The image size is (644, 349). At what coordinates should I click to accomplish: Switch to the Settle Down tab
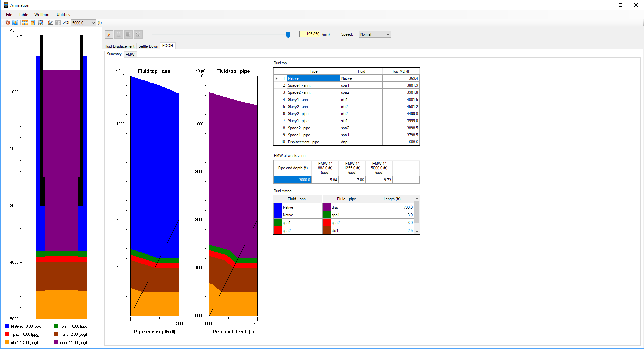pyautogui.click(x=148, y=46)
